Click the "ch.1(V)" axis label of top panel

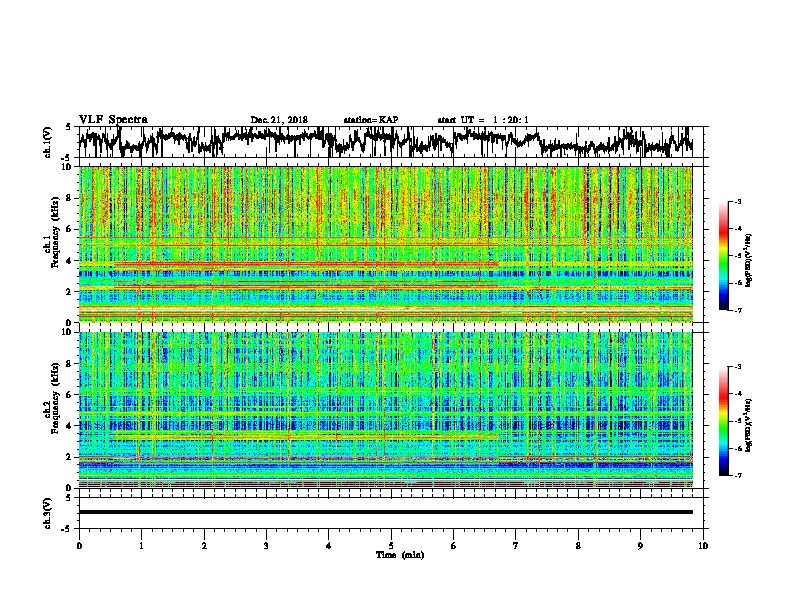point(47,142)
